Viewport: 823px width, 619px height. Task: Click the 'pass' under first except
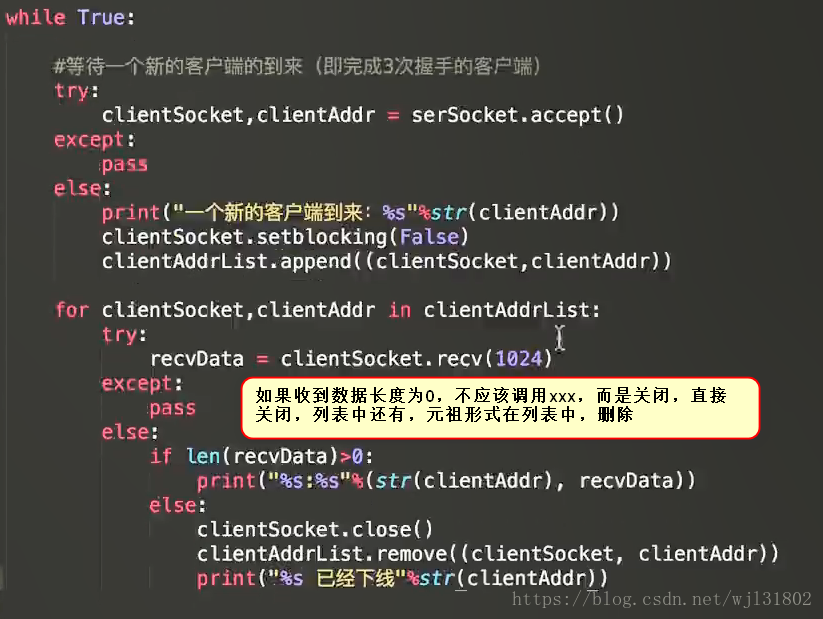coord(124,164)
